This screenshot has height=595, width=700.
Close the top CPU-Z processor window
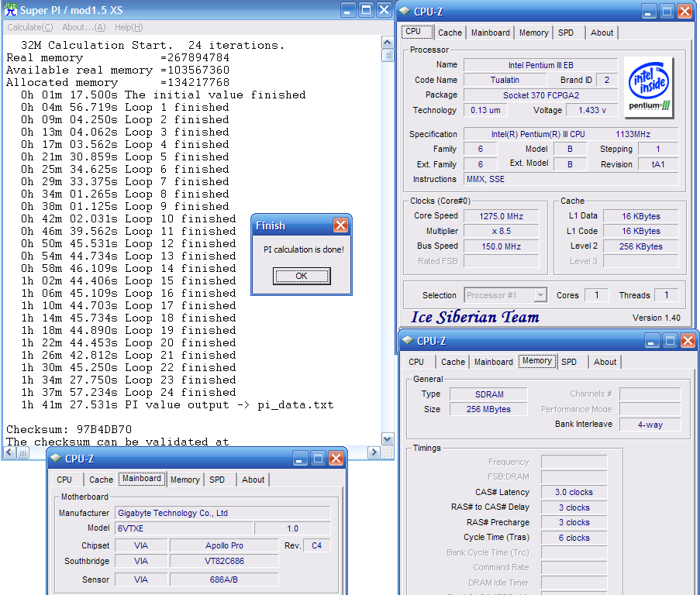pyautogui.click(x=684, y=11)
